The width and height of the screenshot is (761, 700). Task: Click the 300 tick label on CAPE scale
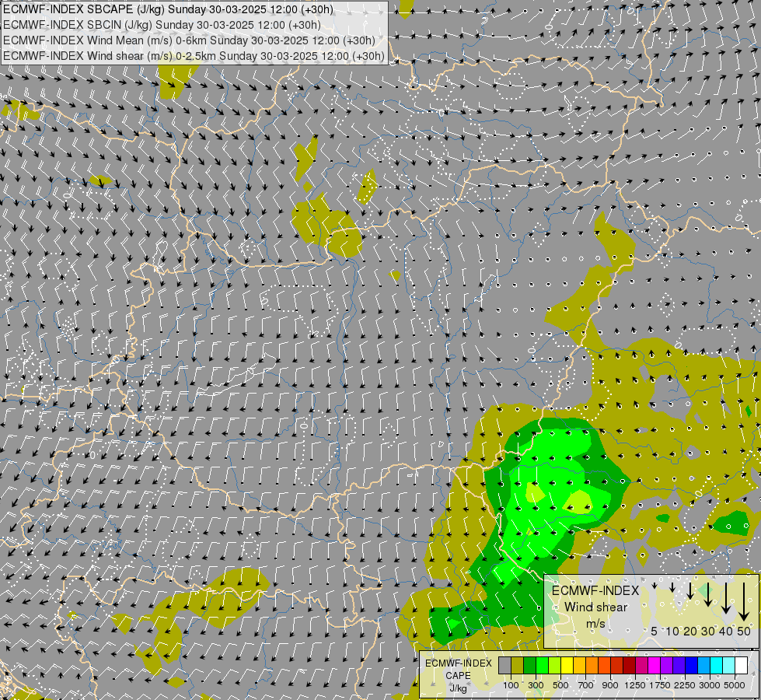tap(536, 685)
